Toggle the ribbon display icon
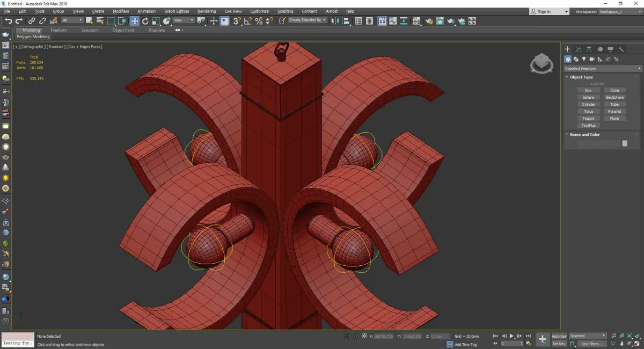 (x=382, y=21)
